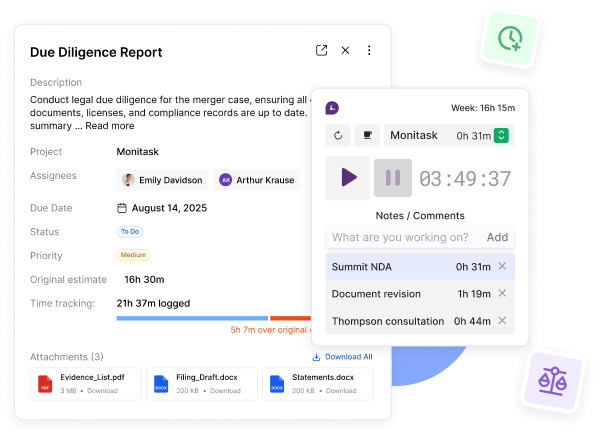
Task: Click the 21h 37m logged text
Action: click(x=153, y=303)
